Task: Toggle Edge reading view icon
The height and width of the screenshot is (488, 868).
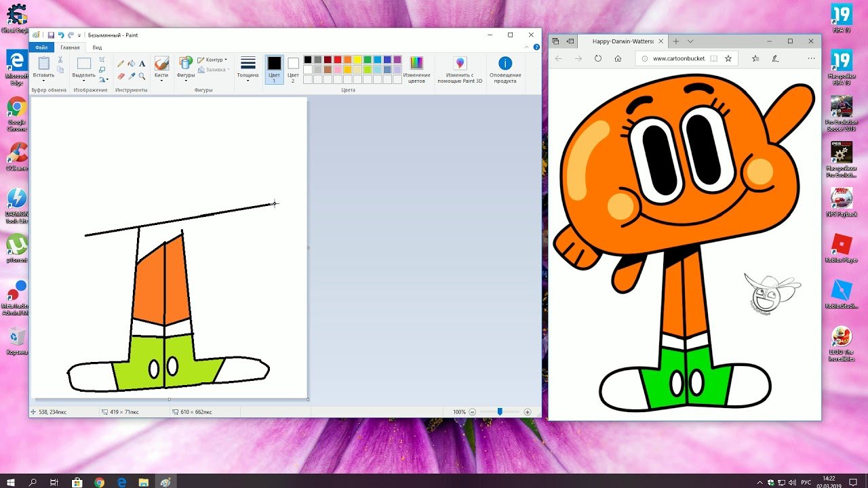Action: (x=713, y=59)
